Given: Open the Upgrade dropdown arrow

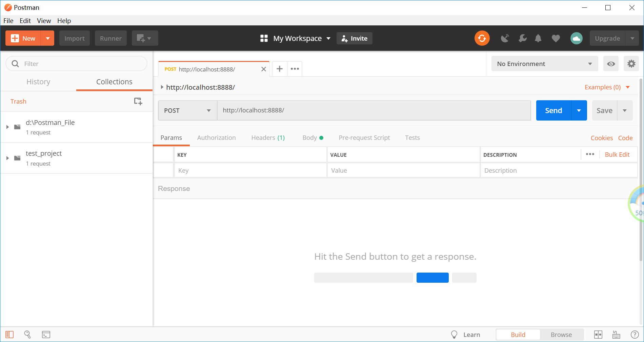Looking at the screenshot, I should pyautogui.click(x=632, y=38).
